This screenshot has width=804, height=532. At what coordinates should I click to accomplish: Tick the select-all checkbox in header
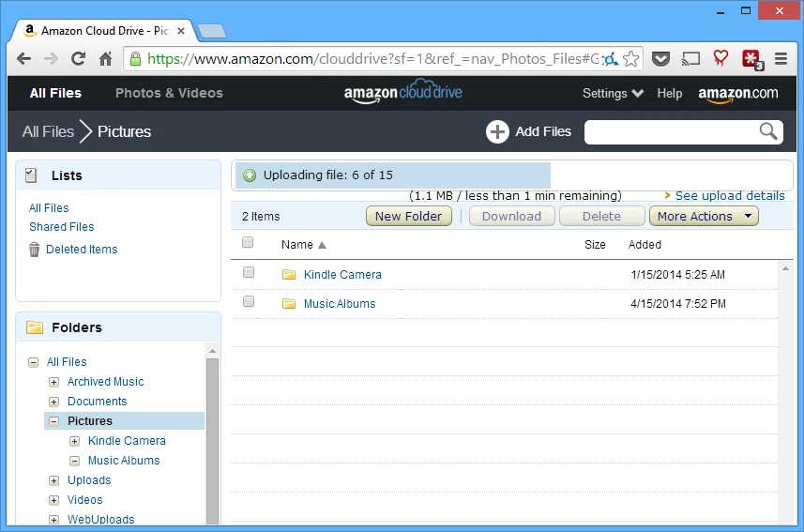[248, 242]
